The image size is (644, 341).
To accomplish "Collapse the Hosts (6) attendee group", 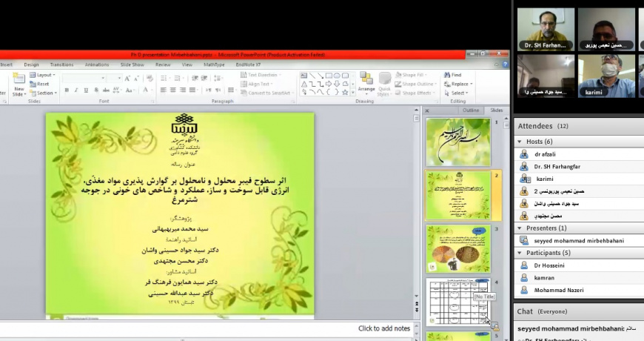I will click(x=520, y=142).
